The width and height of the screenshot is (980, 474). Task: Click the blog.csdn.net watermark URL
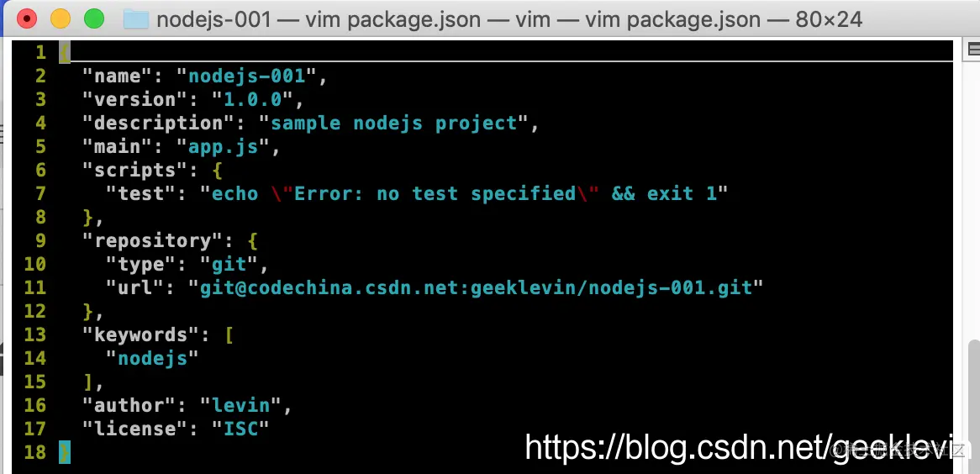coord(739,446)
